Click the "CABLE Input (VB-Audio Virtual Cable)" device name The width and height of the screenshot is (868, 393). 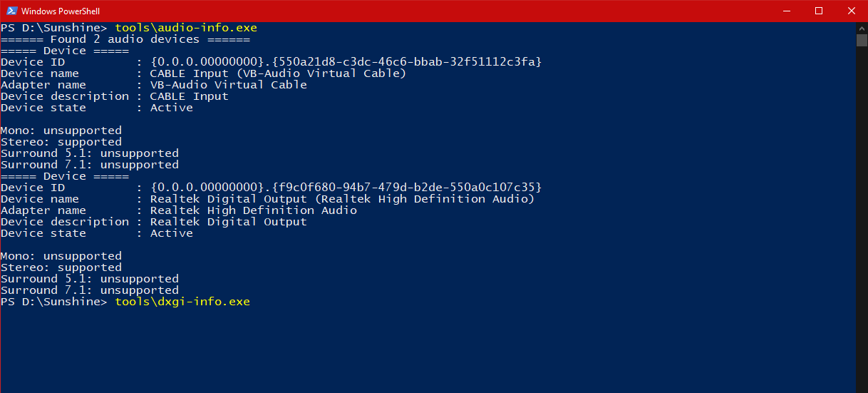(277, 73)
